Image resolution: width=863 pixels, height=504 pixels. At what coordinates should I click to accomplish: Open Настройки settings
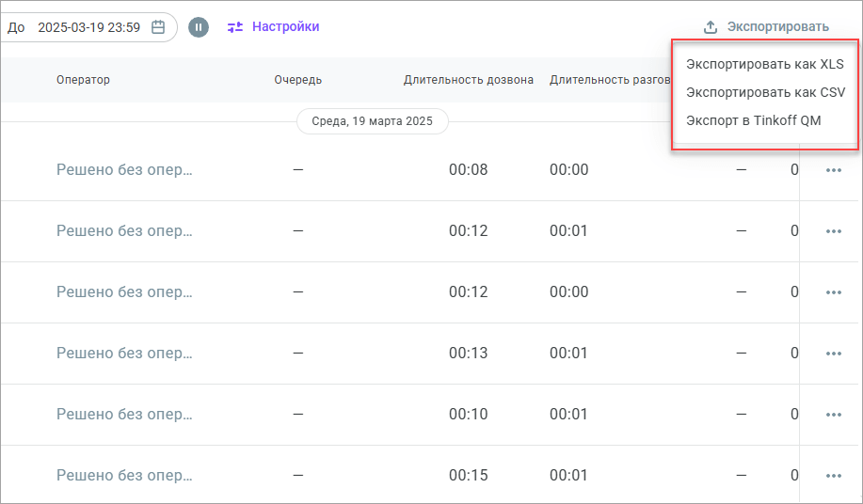pyautogui.click(x=286, y=26)
